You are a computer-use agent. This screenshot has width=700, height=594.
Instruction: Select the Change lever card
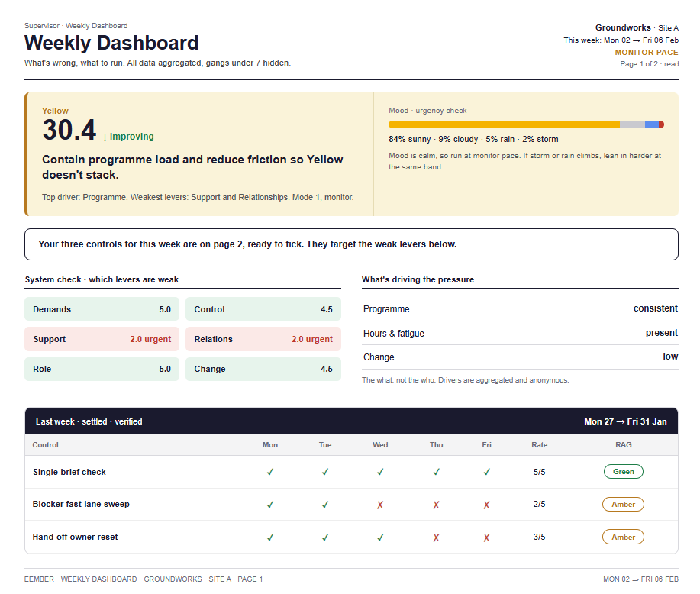coord(263,369)
